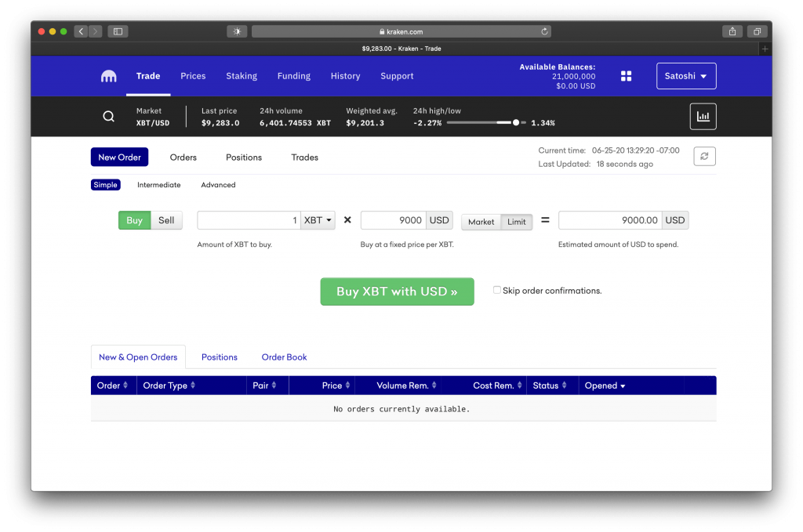Show the chart view icon
The width and height of the screenshot is (803, 532).
pos(703,117)
